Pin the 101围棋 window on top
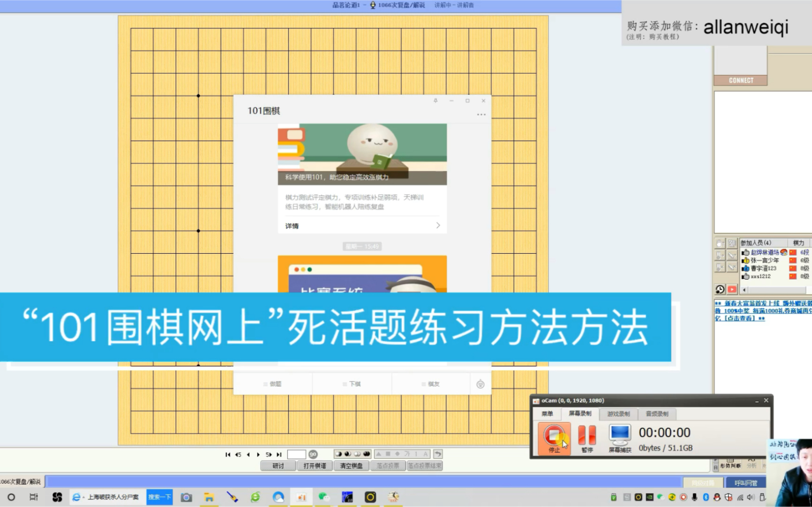Image resolution: width=812 pixels, height=507 pixels. [x=435, y=100]
